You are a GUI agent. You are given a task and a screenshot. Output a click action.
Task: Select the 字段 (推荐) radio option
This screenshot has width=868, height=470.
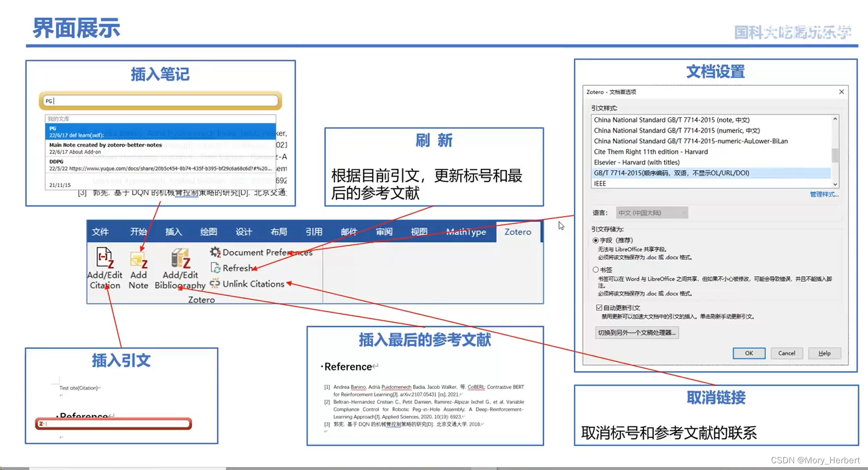[596, 240]
